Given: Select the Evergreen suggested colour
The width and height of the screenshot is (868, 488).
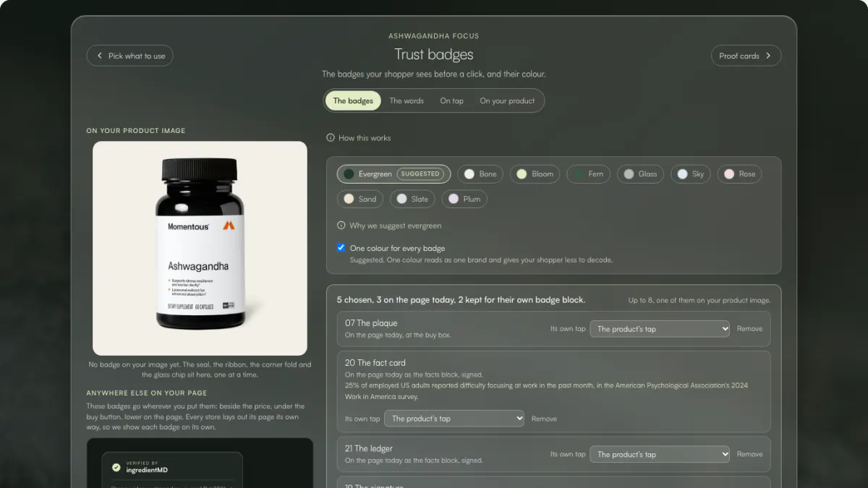Looking at the screenshot, I should [x=393, y=174].
